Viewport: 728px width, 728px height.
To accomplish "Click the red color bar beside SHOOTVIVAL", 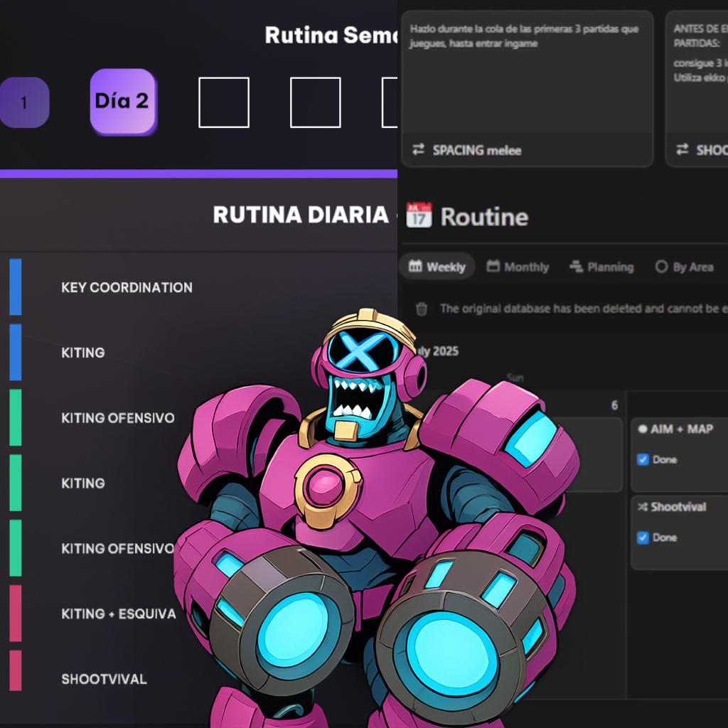I will (x=15, y=670).
